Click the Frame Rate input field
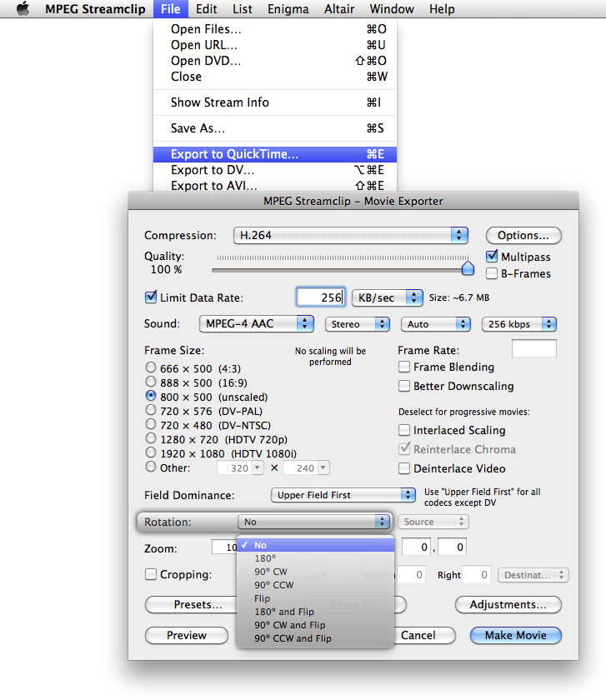Viewport: 606px width, 700px height. coord(534,348)
